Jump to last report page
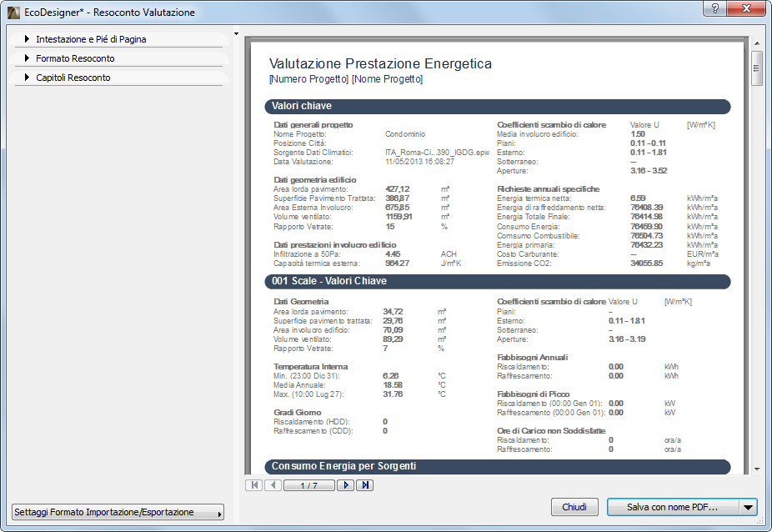Image resolution: width=772 pixels, height=532 pixels. 365,485
